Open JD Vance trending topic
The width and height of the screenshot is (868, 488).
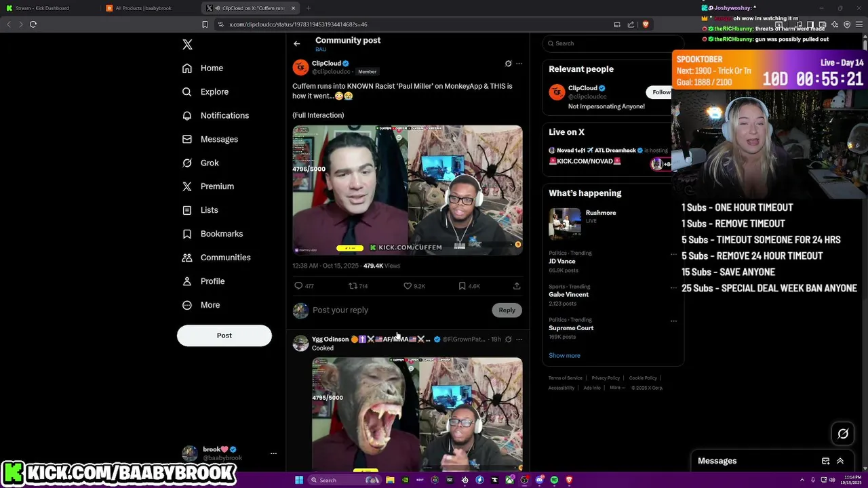(562, 262)
